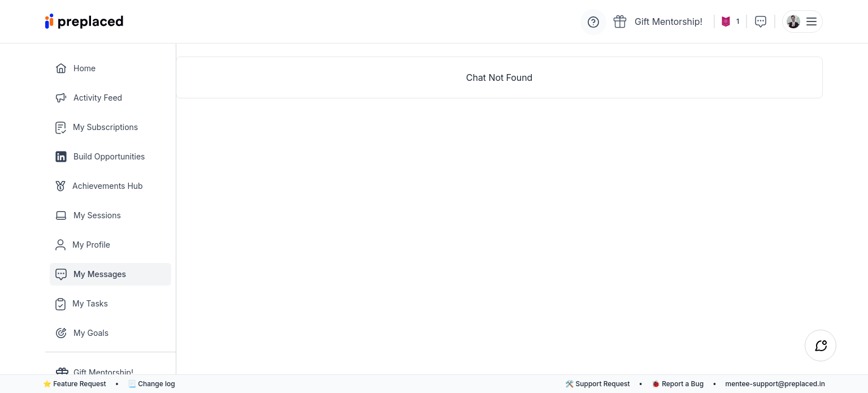Image resolution: width=868 pixels, height=393 pixels.
Task: Click the medal icon for Achievements Hub
Action: click(61, 186)
